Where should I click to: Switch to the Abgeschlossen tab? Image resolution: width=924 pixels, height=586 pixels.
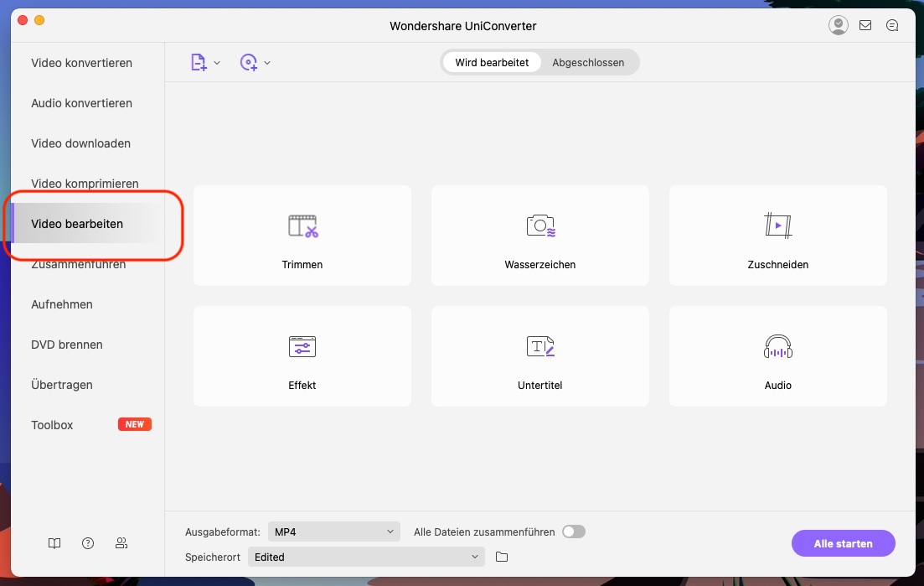pos(588,63)
